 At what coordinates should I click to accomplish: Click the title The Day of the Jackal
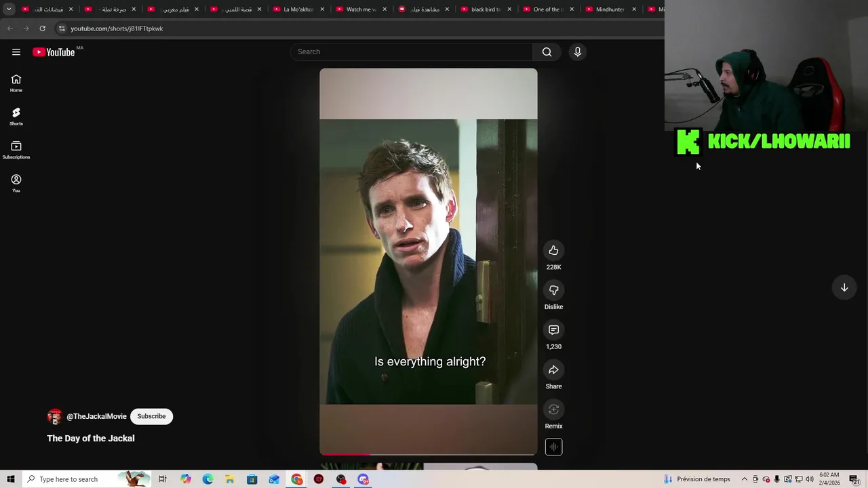91,439
